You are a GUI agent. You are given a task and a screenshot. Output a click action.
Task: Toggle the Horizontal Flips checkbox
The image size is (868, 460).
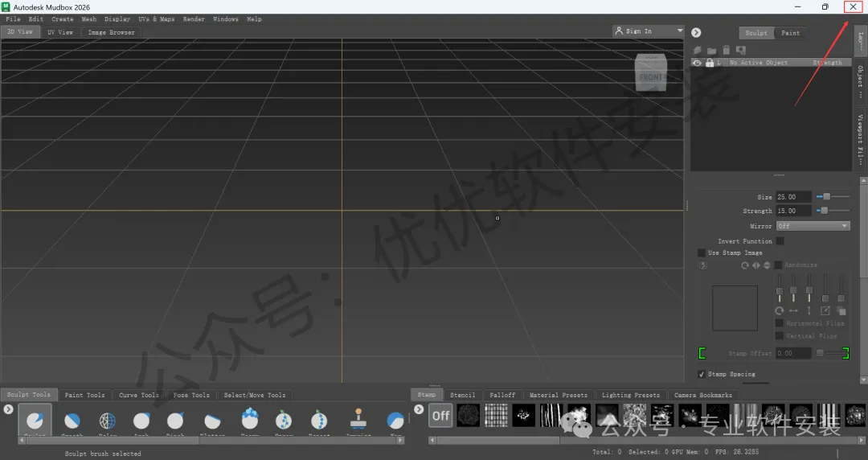pos(780,323)
